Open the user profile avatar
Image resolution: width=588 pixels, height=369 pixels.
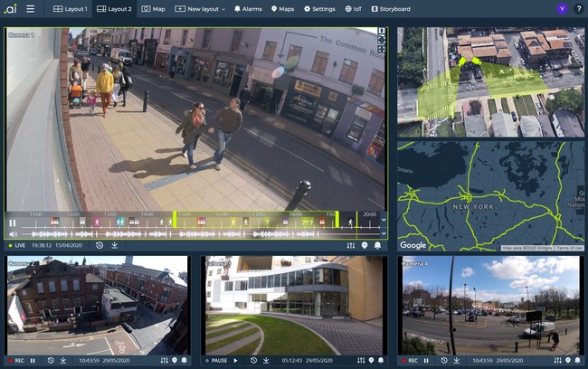click(x=561, y=9)
